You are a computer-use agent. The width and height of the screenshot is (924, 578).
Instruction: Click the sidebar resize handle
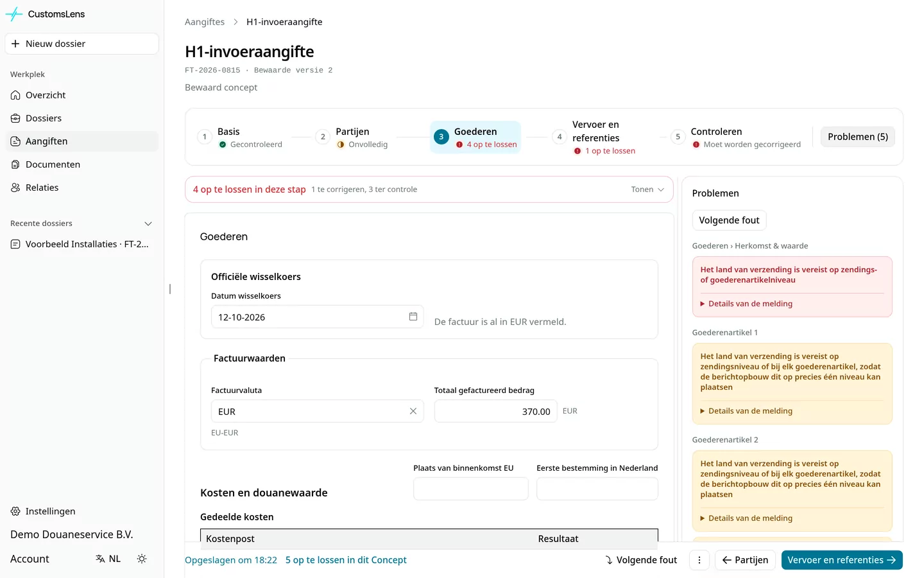pos(169,289)
